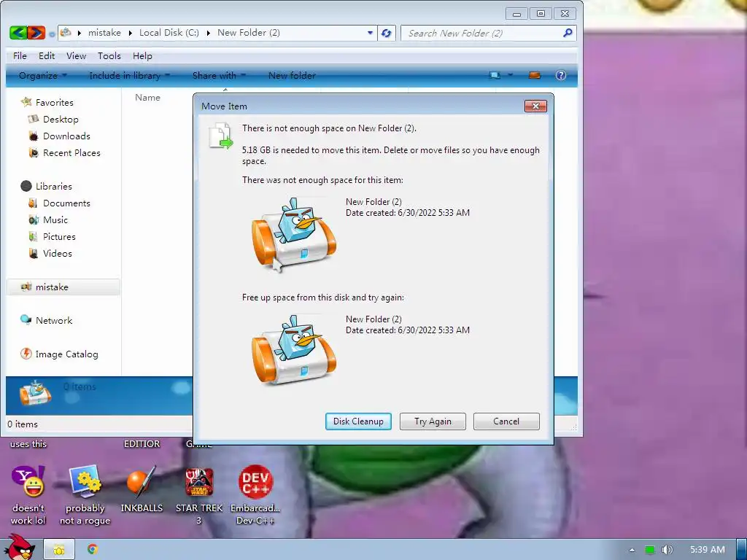This screenshot has height=560, width=747.
Task: Expand Include in library dropdown
Action: (x=130, y=75)
